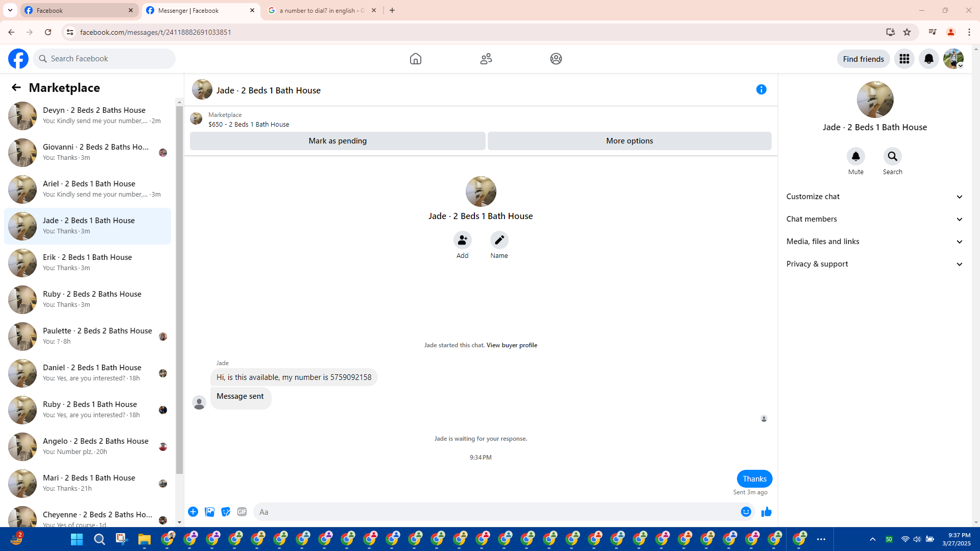Open Devyn's 2 Beds 2 Baths House chat
This screenshot has width=980, height=551.
tap(88, 116)
